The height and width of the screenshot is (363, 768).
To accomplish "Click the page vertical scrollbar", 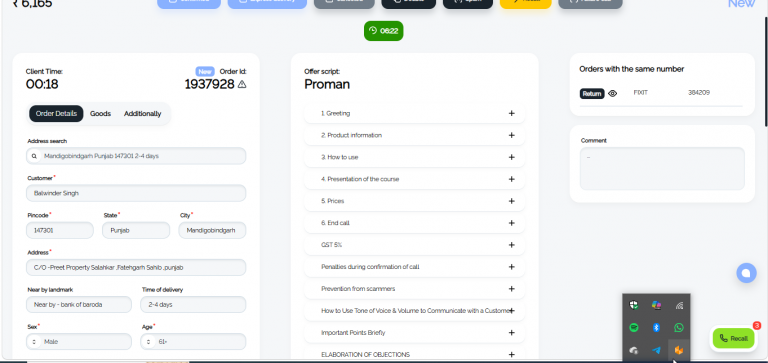I will 766,71.
